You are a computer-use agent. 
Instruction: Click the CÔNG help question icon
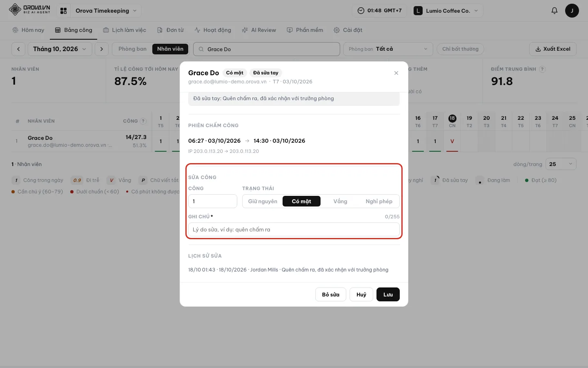[x=143, y=121]
